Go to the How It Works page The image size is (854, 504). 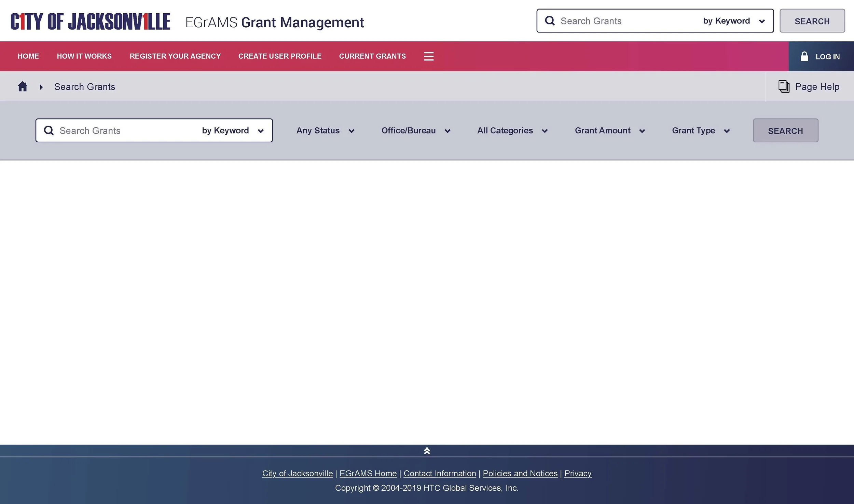click(84, 56)
